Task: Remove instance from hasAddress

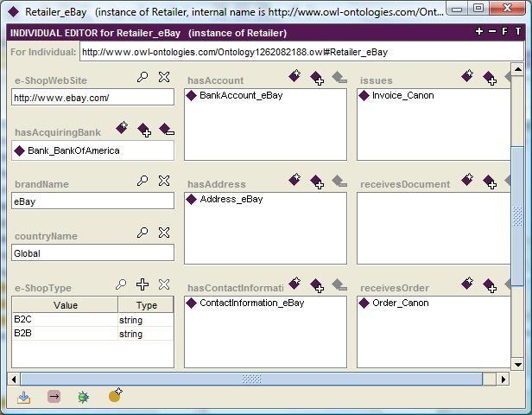Action: [x=339, y=181]
